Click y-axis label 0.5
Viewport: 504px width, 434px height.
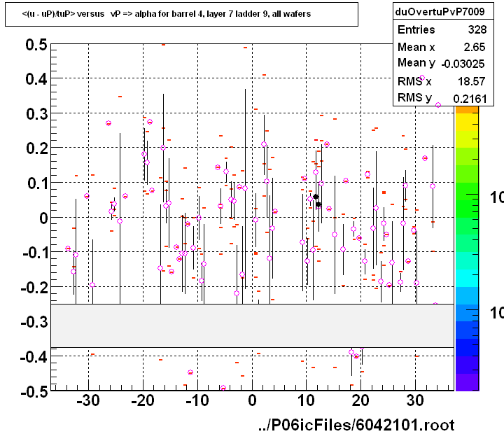(36, 45)
